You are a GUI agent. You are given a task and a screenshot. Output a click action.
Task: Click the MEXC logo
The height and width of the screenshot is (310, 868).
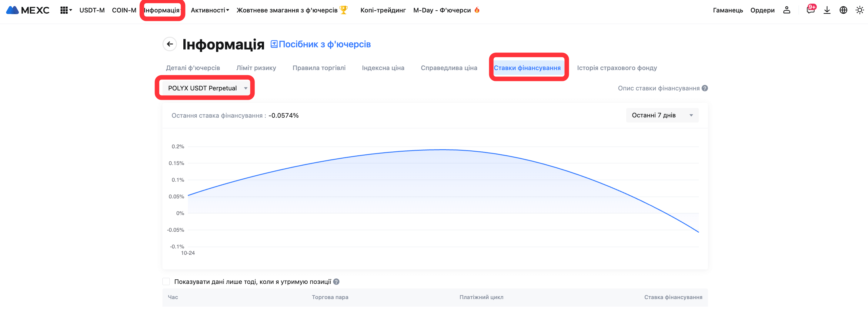[x=28, y=10]
